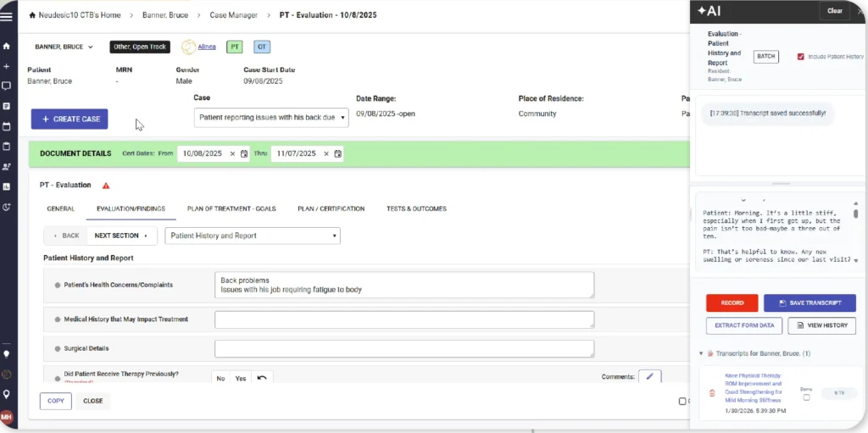This screenshot has width=868, height=433.
Task: Open the user group sidebar icon
Action: point(7,166)
